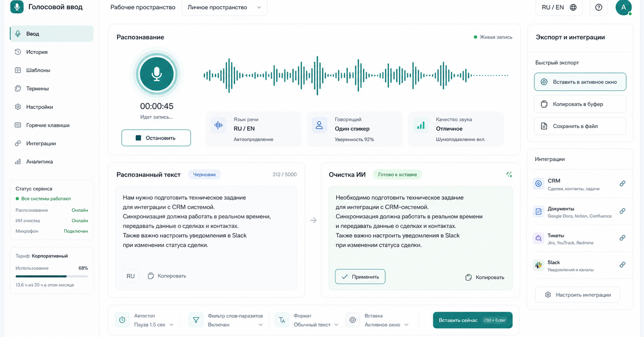Click the Slack logo icon
This screenshot has height=337, width=644.
pos(538,265)
